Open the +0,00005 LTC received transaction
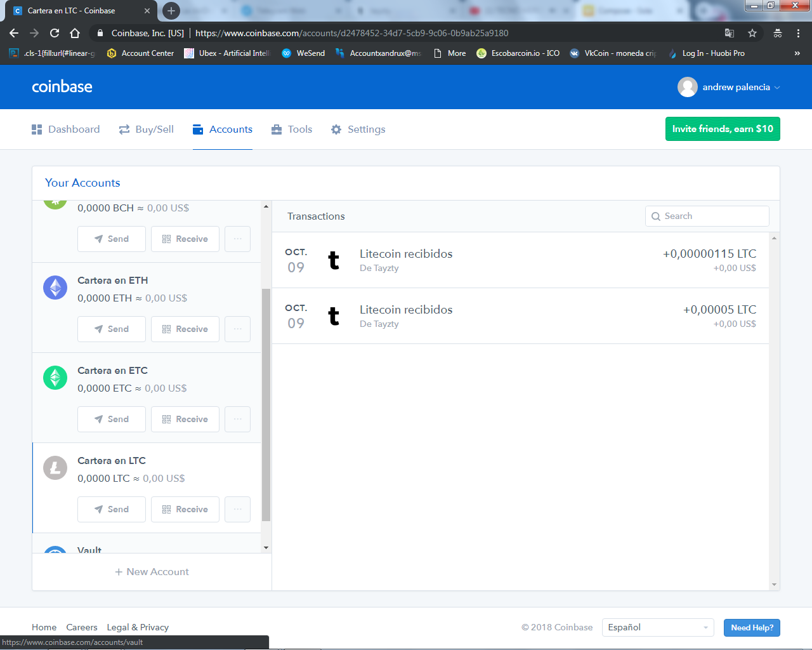The image size is (812, 650). pos(521,316)
